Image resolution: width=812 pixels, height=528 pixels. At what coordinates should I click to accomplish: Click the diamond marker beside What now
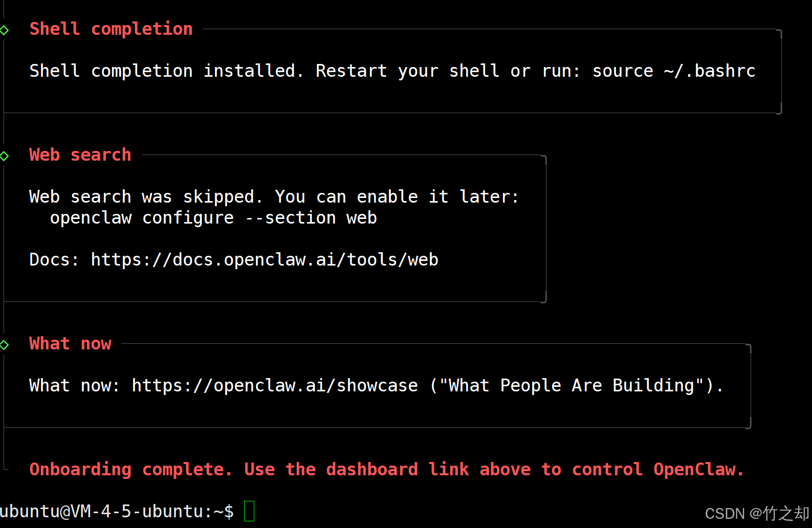5,345
